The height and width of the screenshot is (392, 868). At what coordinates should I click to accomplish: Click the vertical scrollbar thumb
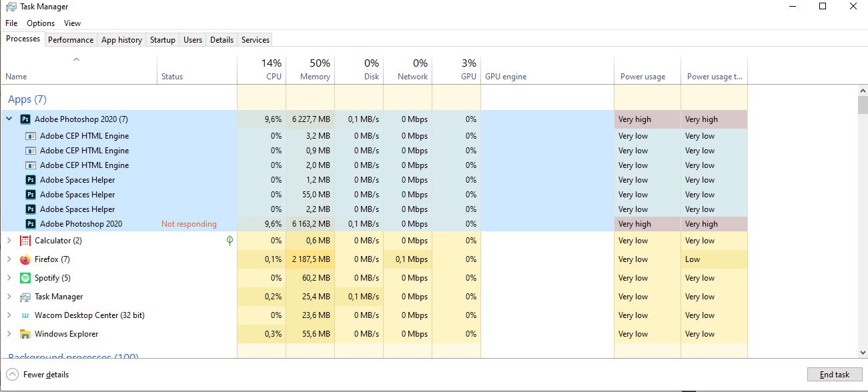pos(862,105)
